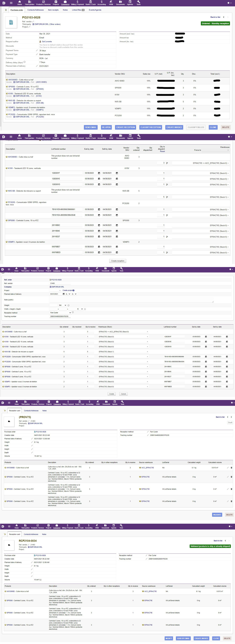This screenshot has height=644, width=235.
Task: Select Reception card tab on PROV75 page
Action: (x=15, y=411)
